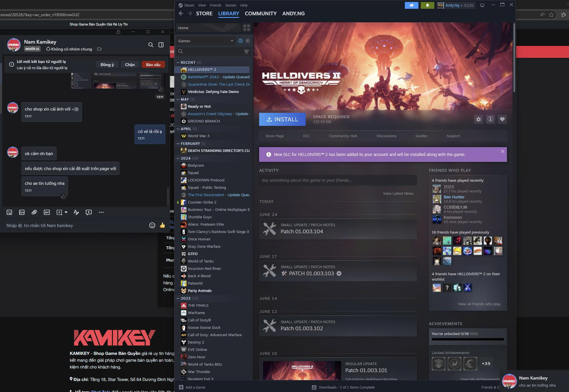Collapse the 2024 library section
Viewport: 569px width, 392px height.
178,158
